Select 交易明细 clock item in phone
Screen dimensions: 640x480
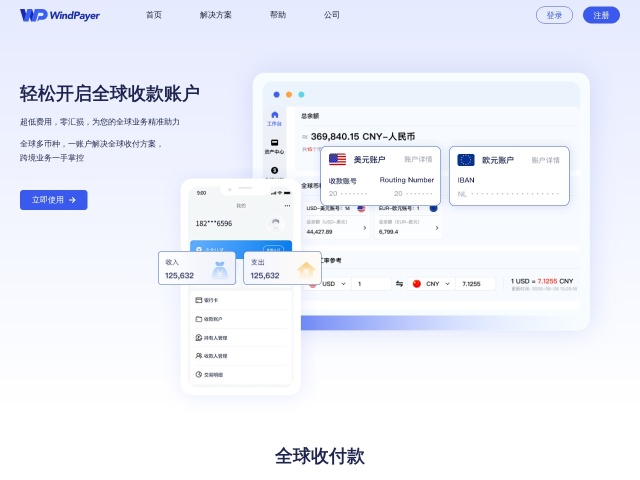pyautogui.click(x=241, y=374)
